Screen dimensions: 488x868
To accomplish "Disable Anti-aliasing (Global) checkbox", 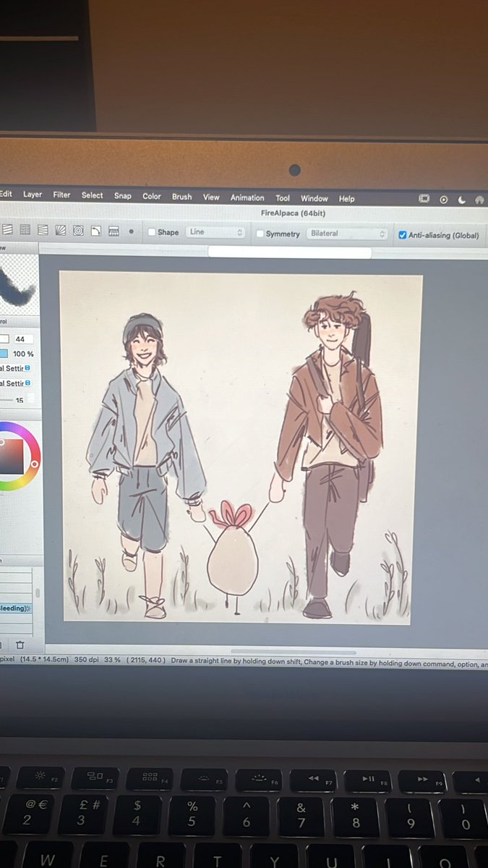I will pos(403,234).
